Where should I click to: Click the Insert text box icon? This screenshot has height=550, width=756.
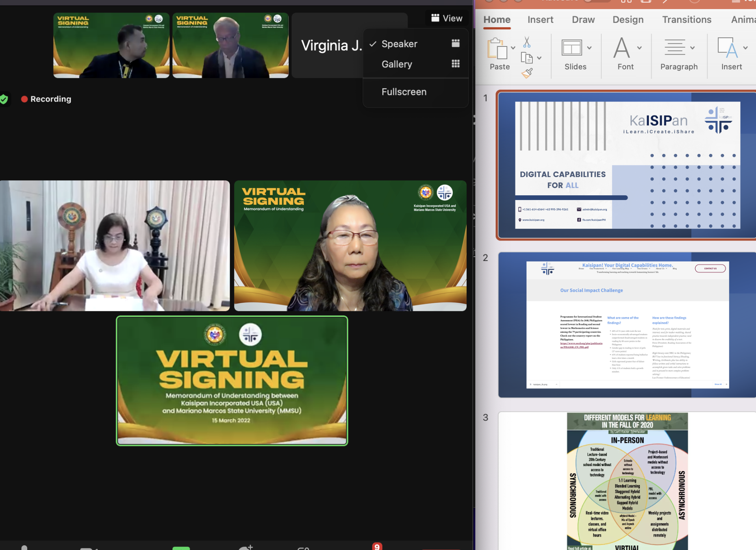coord(727,48)
